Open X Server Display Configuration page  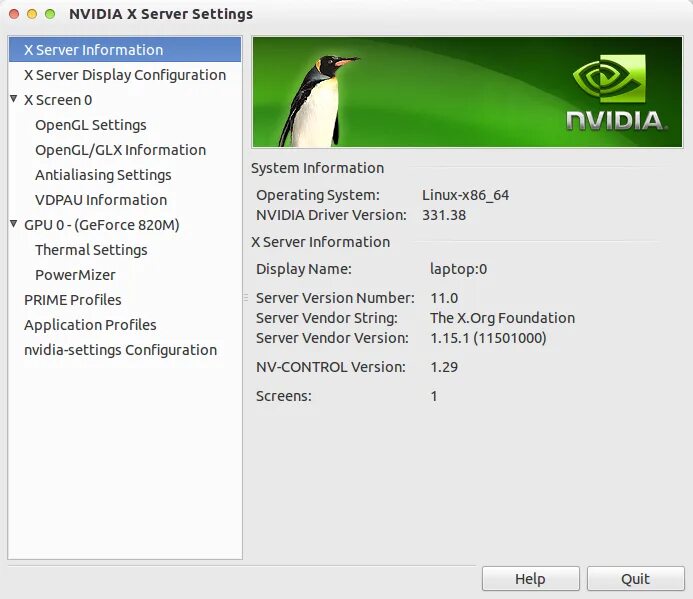coord(125,75)
